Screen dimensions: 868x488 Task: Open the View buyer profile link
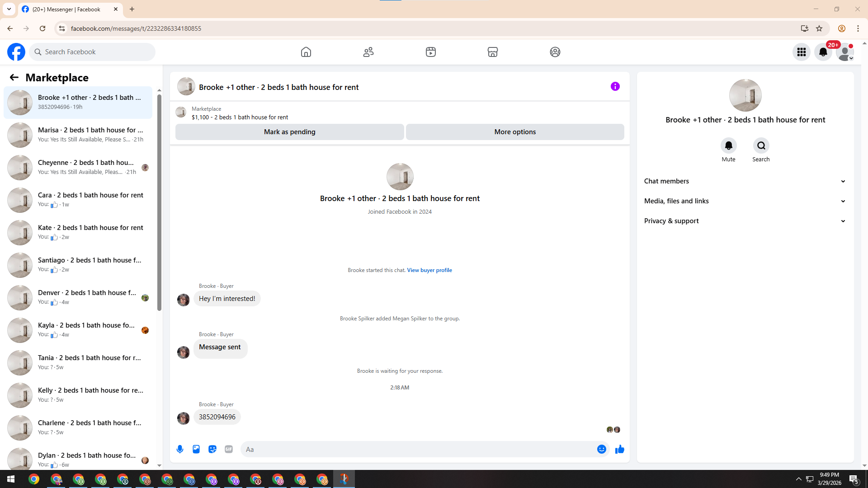point(429,270)
